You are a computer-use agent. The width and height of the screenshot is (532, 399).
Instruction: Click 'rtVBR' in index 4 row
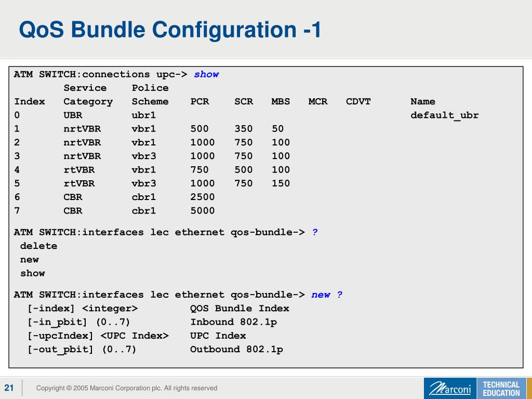point(79,170)
